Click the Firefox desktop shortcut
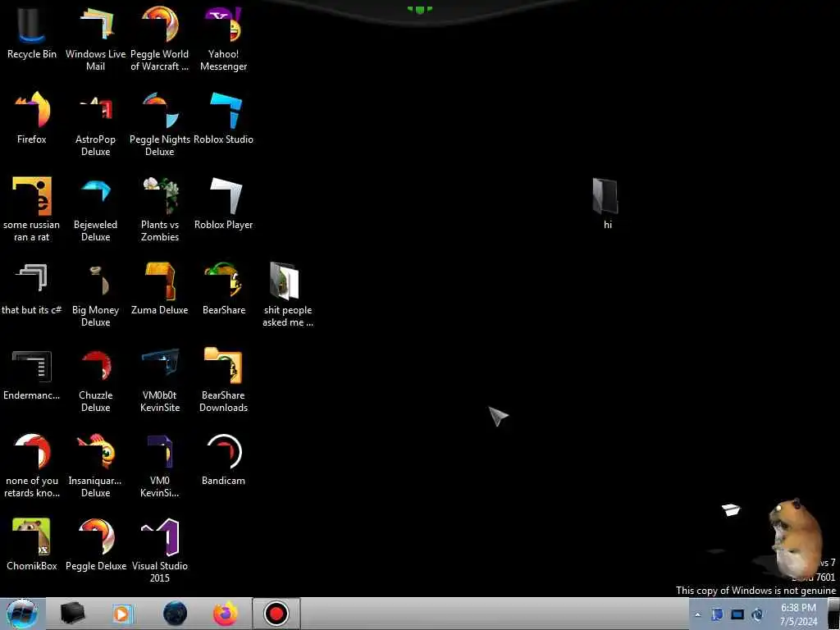This screenshot has width=840, height=630. point(32,118)
